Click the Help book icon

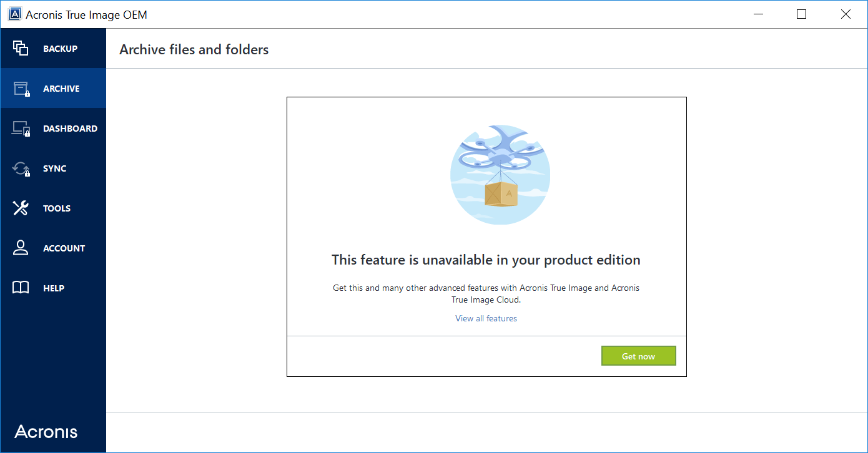21,288
